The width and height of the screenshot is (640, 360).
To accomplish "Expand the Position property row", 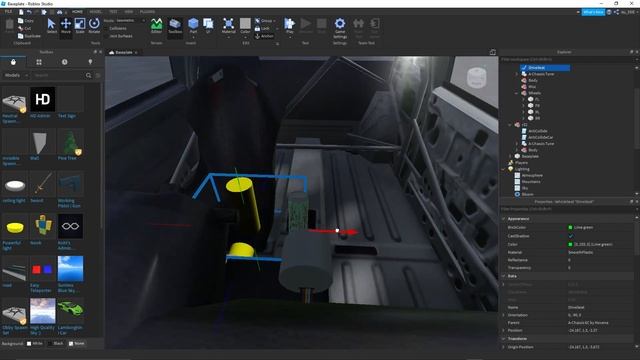I will tap(503, 330).
